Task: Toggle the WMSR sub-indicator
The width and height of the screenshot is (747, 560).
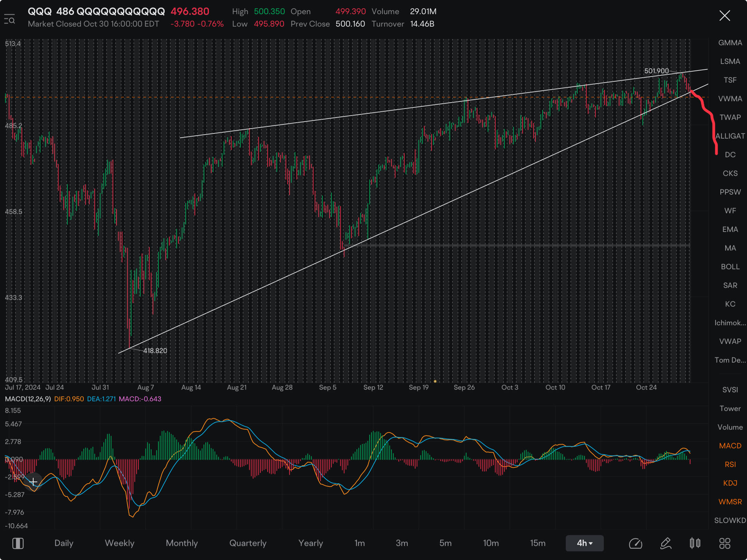Action: pyautogui.click(x=730, y=502)
